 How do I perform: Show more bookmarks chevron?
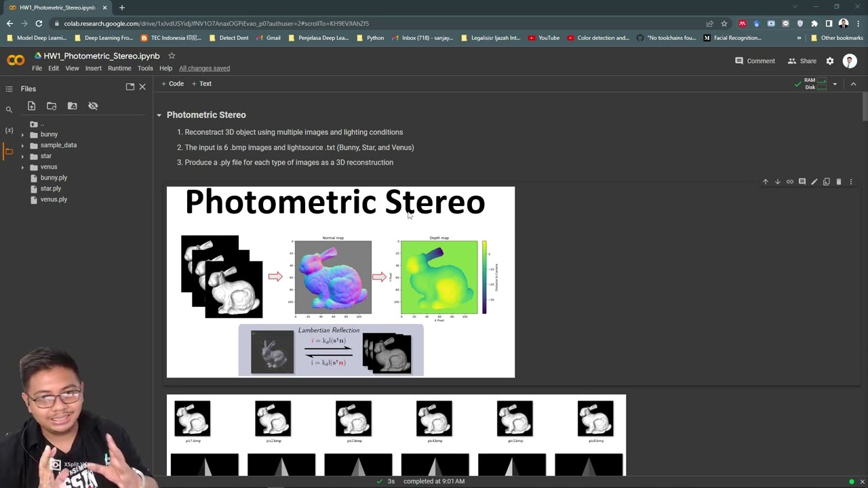tap(799, 38)
